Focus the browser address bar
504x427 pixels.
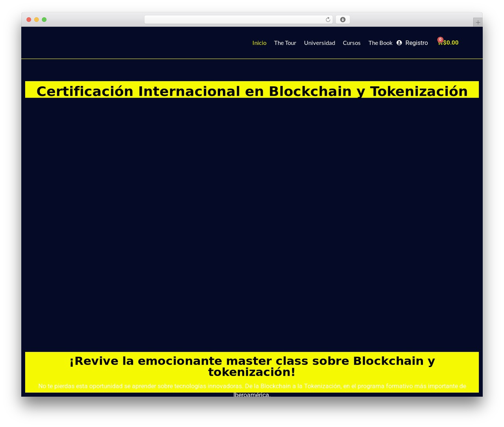click(239, 20)
